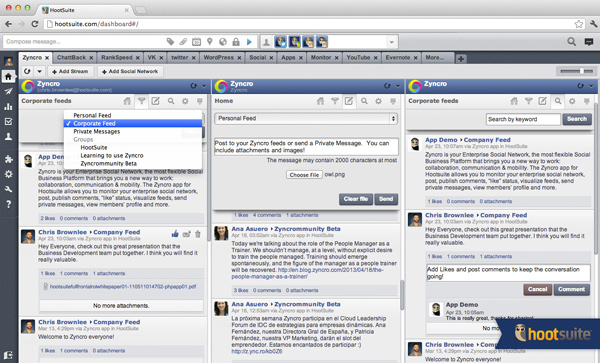
Task: Click the Choose File button
Action: 304,175
